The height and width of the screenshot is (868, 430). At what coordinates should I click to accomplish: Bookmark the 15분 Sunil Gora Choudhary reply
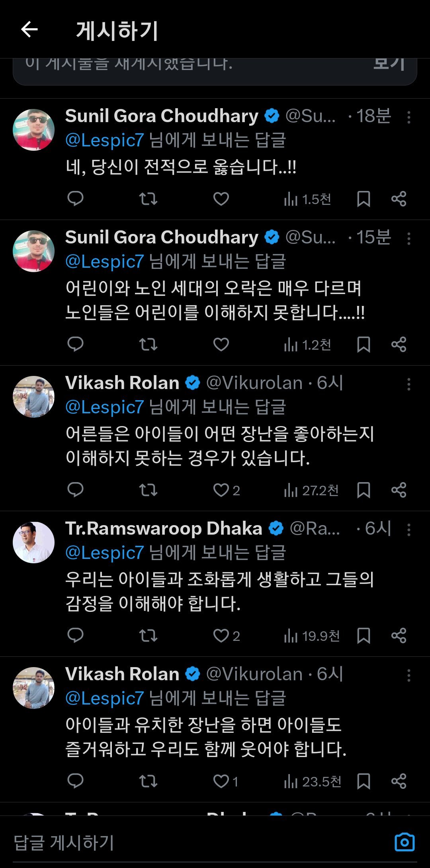(364, 344)
